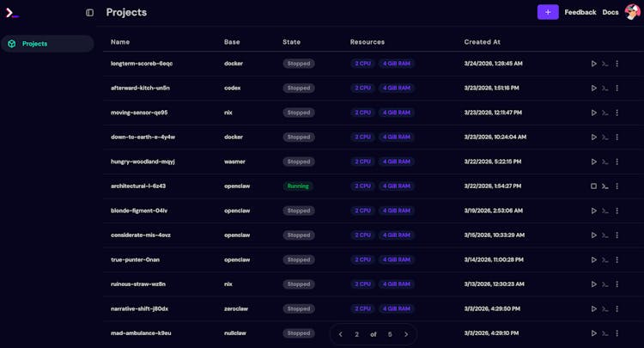
Task: Select Projects in the sidebar
Action: [34, 44]
